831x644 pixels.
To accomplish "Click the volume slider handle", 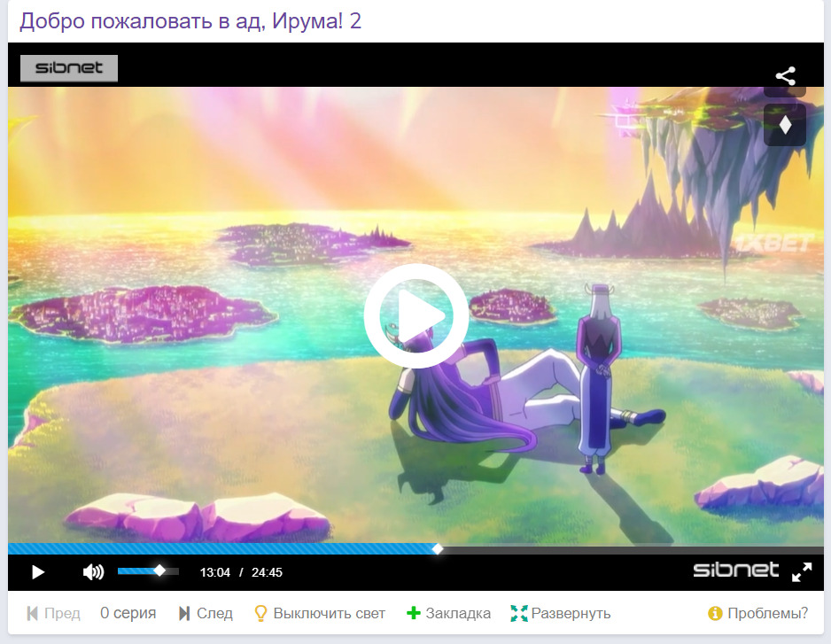I will coord(159,571).
